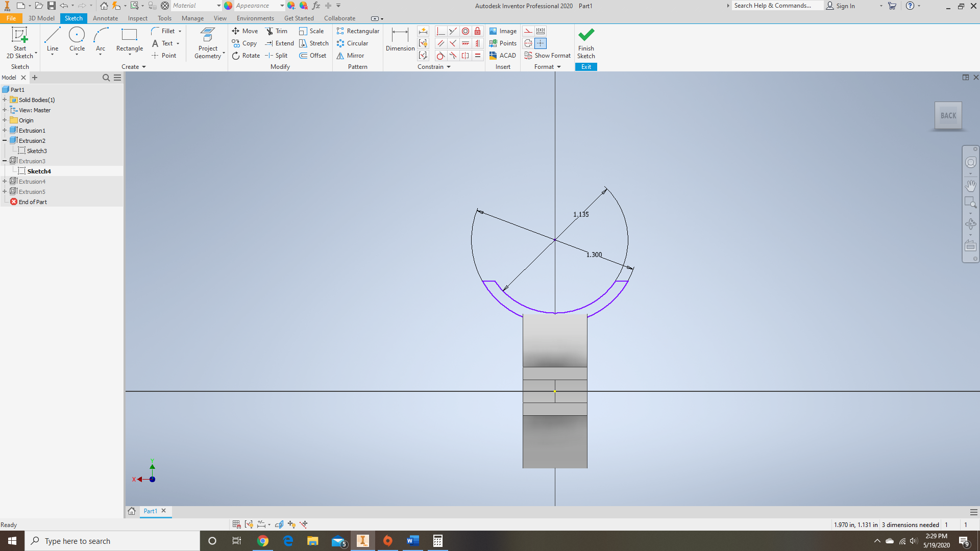Toggle Driven Dimension format
The image size is (980, 551).
pos(541,31)
